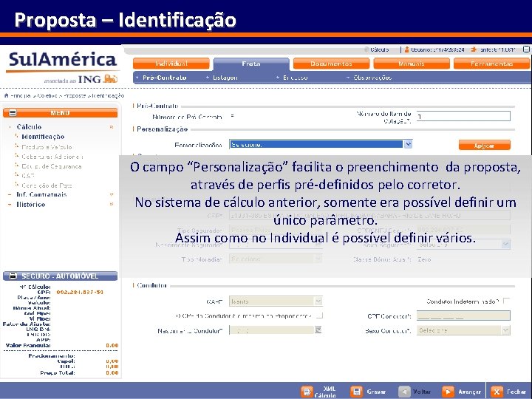Click the Nascimento Condutor date field
This screenshot has height=399, width=532.
[271, 330]
